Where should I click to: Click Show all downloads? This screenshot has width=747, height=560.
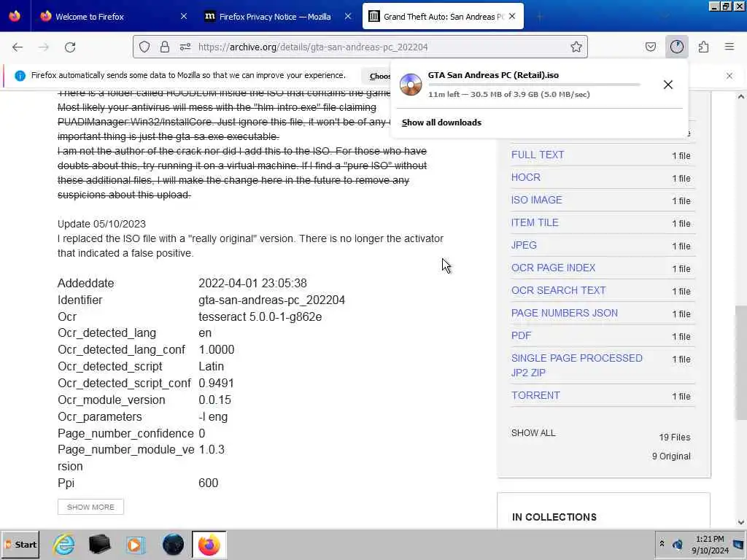pos(441,122)
